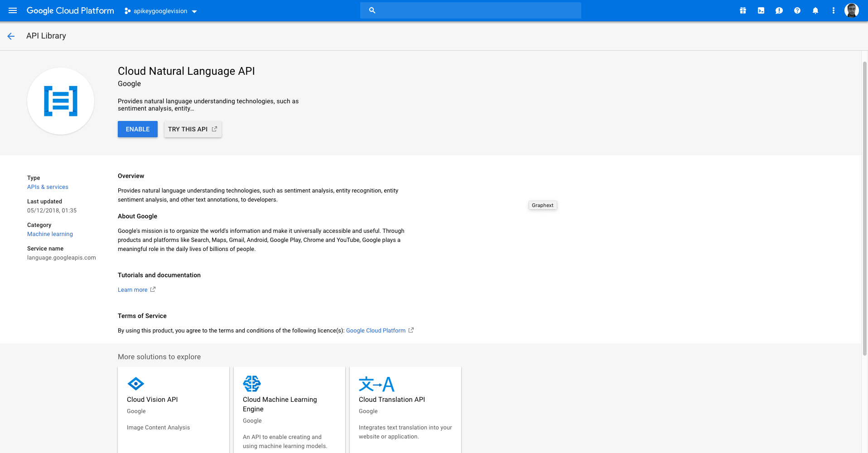View notifications bell icon
This screenshot has height=453, width=868.
[x=815, y=10]
